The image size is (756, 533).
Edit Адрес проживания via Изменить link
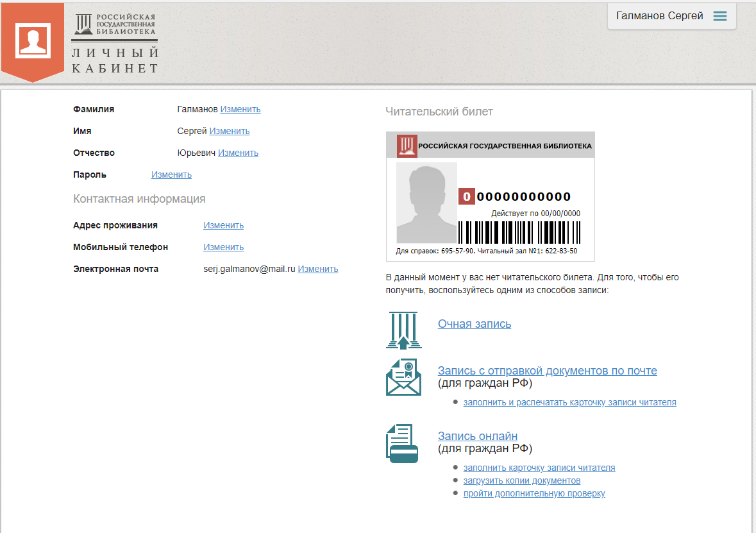coord(223,225)
